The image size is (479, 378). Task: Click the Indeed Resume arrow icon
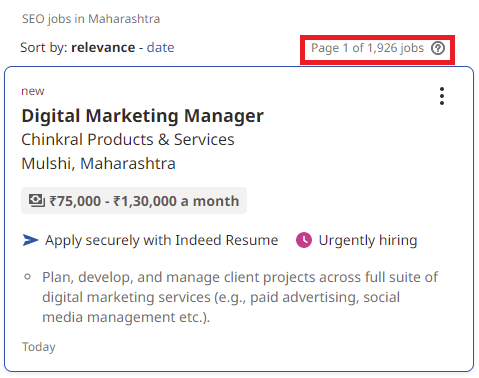(x=31, y=240)
